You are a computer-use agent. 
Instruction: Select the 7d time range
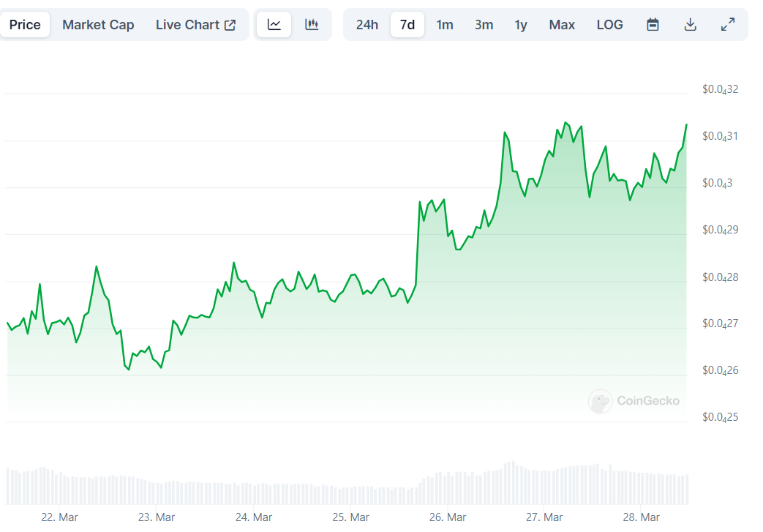(407, 25)
